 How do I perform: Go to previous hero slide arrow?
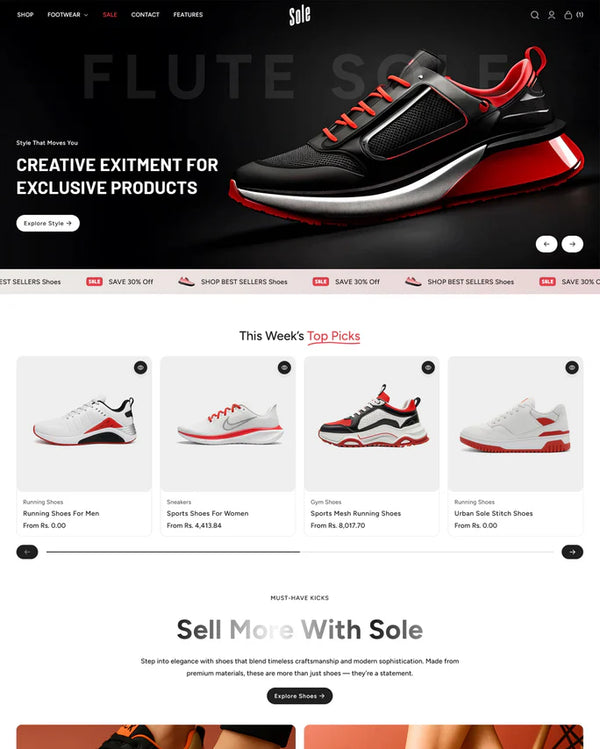click(x=546, y=244)
